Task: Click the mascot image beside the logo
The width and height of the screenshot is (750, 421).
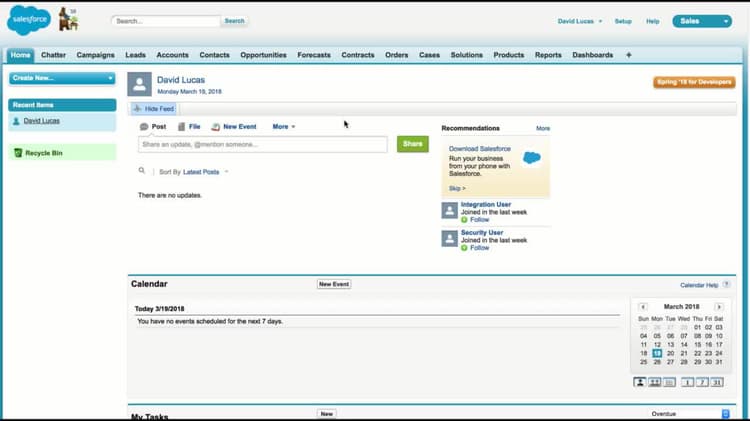Action: 68,20
